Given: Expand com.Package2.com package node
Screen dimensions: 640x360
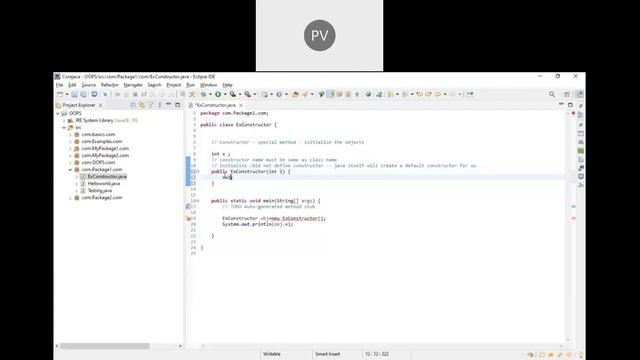Looking at the screenshot, I should [70, 198].
